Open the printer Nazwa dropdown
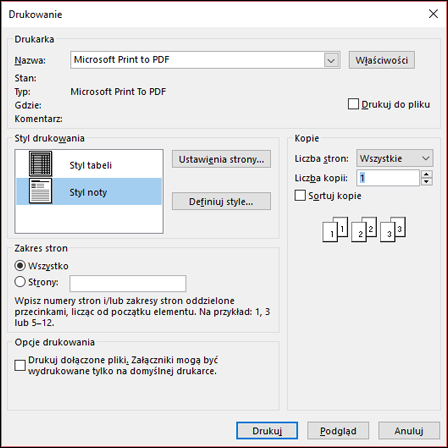The image size is (448, 448). pyautogui.click(x=331, y=60)
